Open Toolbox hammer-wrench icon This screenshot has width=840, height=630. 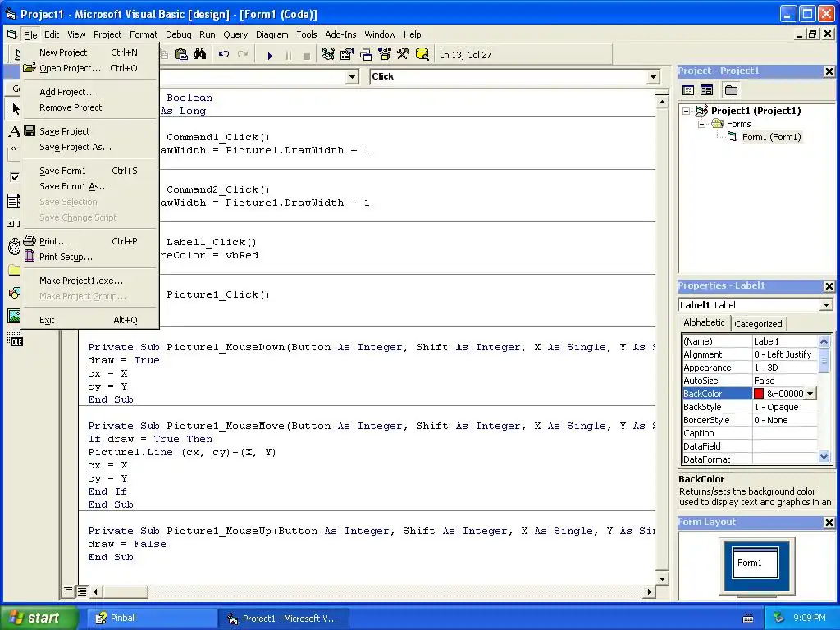[x=404, y=55]
